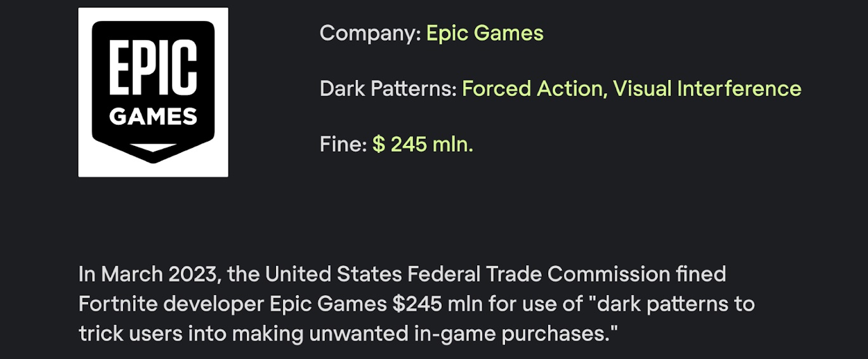Click the word EPIC inside the logo

(153, 69)
